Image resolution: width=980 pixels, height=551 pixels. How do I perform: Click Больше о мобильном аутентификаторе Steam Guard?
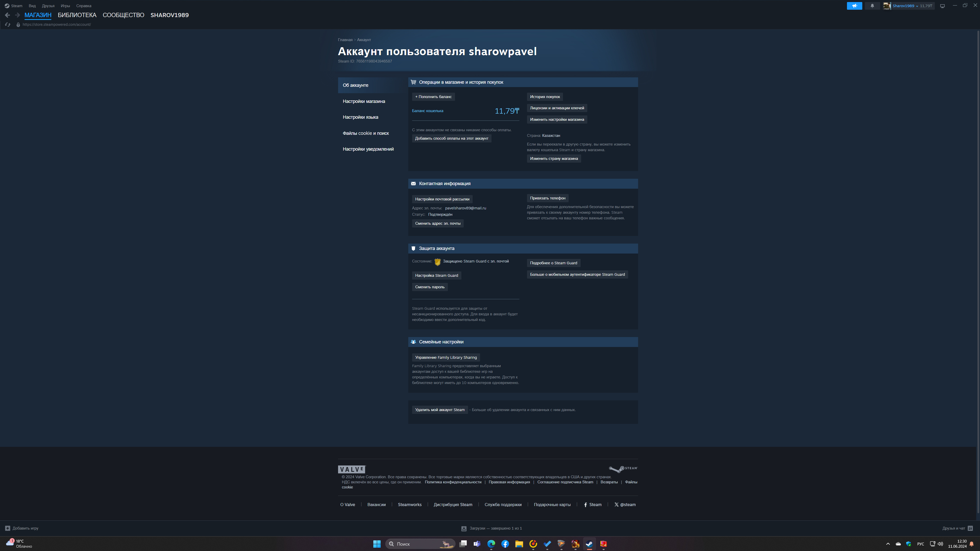[577, 274]
